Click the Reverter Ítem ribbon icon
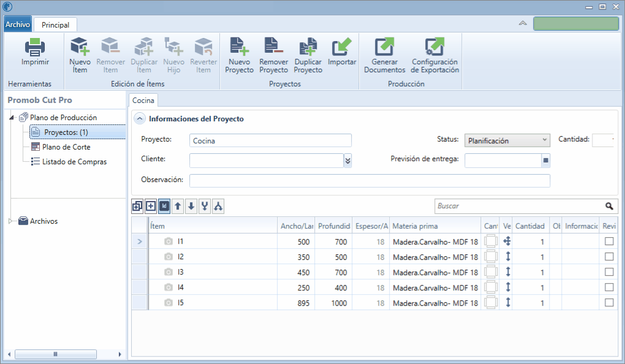625x364 pixels. click(203, 46)
